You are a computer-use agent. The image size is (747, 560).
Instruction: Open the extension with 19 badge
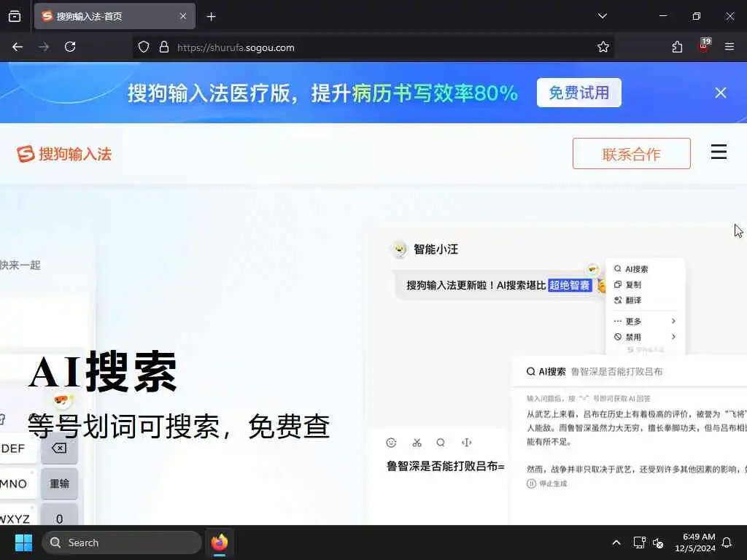(x=704, y=46)
